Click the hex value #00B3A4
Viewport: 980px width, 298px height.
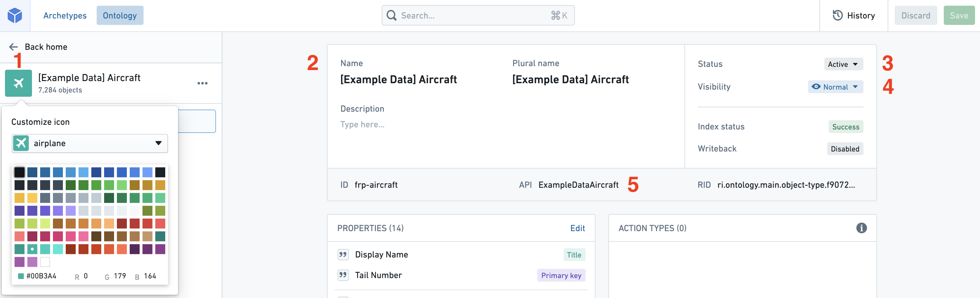(41, 276)
